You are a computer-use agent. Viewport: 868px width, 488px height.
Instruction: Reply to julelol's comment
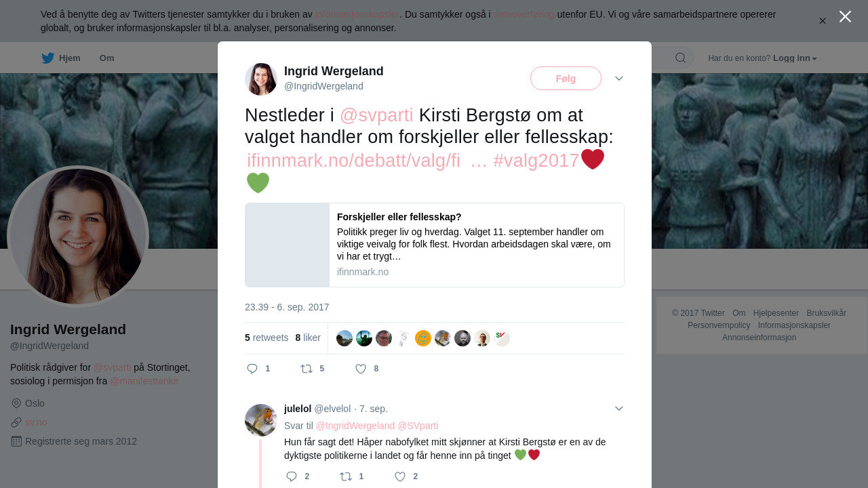tap(292, 476)
